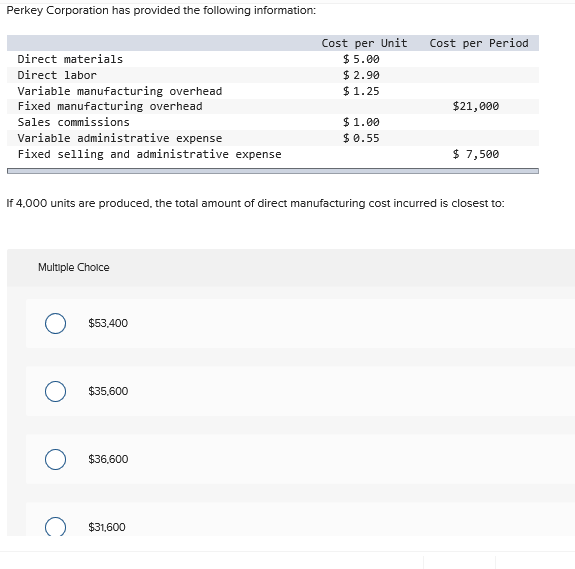Click Fixed selling and administrative expense label

pos(149,154)
